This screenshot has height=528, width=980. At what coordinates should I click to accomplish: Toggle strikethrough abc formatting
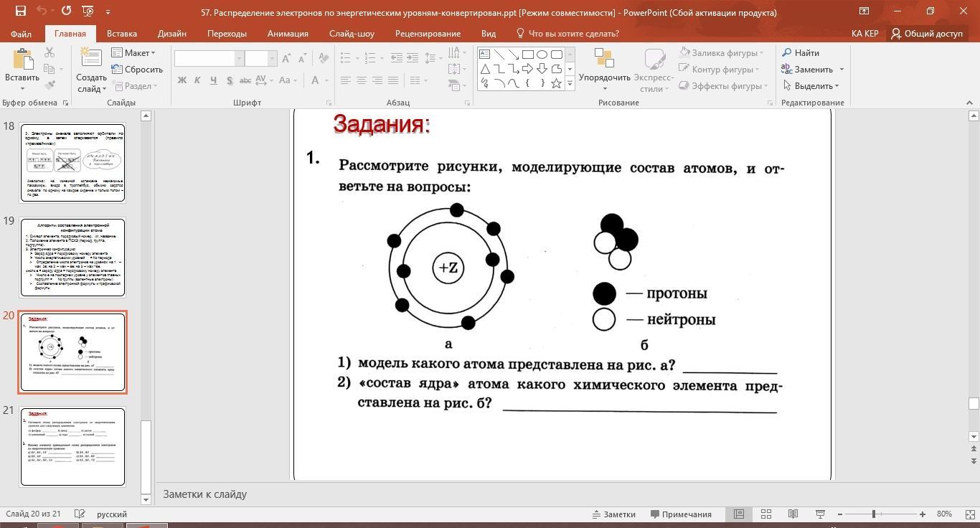(245, 80)
